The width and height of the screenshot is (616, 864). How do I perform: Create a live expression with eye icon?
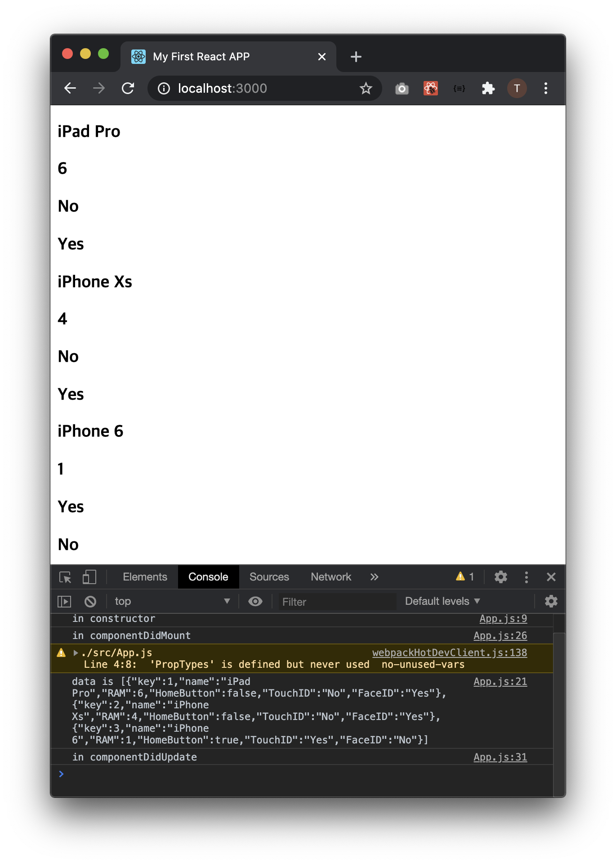tap(255, 601)
